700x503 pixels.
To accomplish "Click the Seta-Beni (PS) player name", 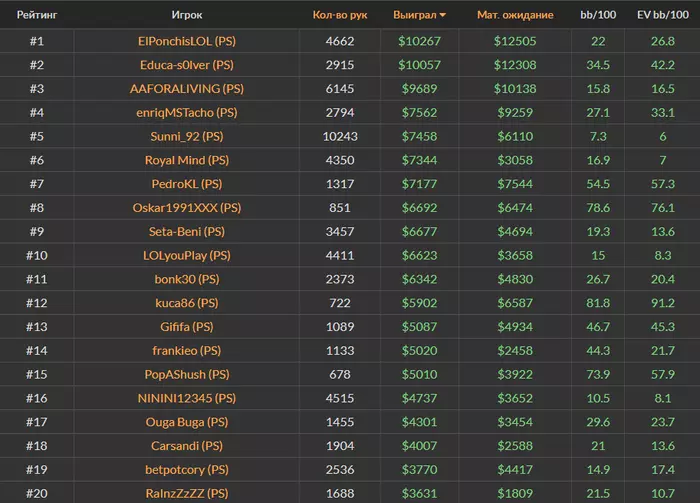I will pos(186,232).
